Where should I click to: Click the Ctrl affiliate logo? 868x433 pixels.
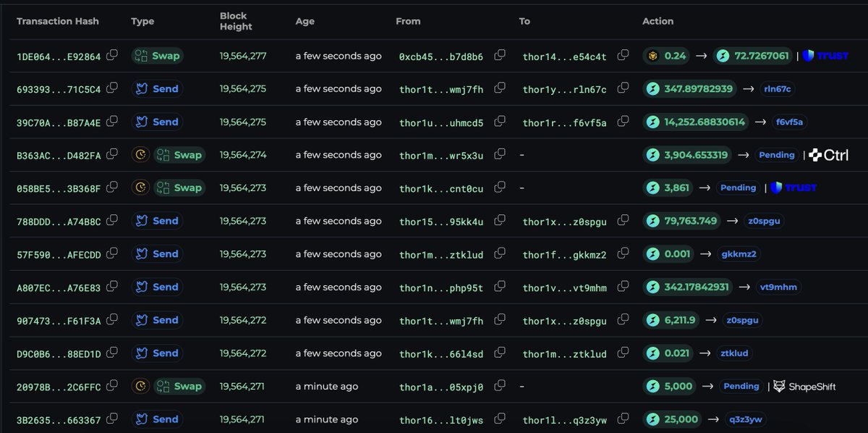(x=828, y=155)
